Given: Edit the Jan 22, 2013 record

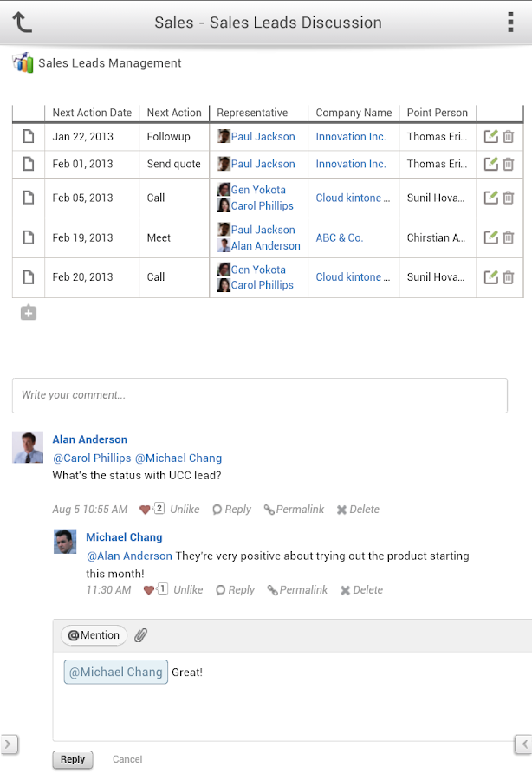Looking at the screenshot, I should click(490, 136).
